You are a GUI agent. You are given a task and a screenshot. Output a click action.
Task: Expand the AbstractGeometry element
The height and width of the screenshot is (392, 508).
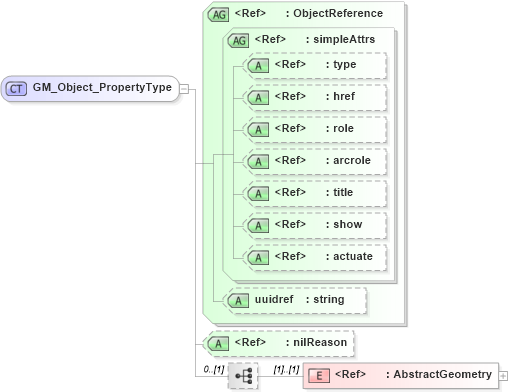click(x=503, y=376)
